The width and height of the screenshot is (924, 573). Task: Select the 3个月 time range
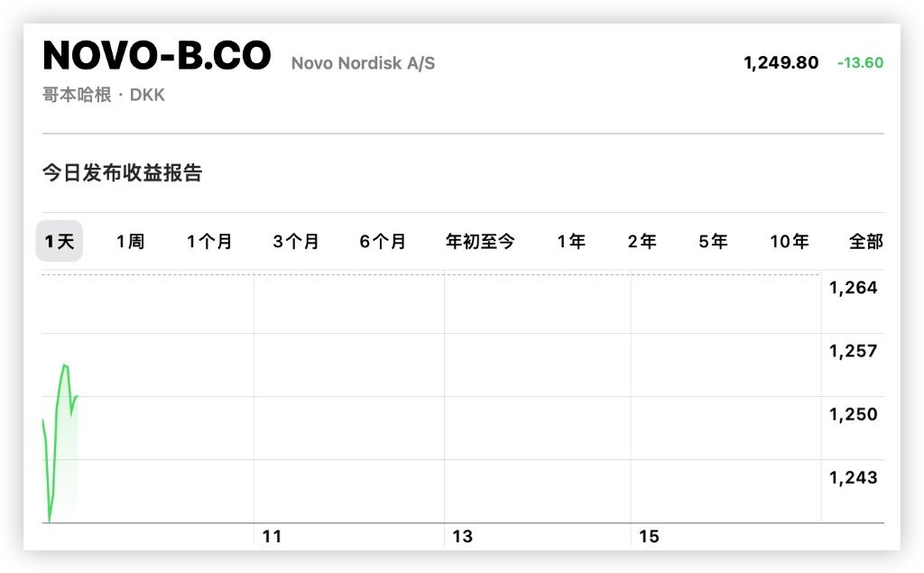296,241
